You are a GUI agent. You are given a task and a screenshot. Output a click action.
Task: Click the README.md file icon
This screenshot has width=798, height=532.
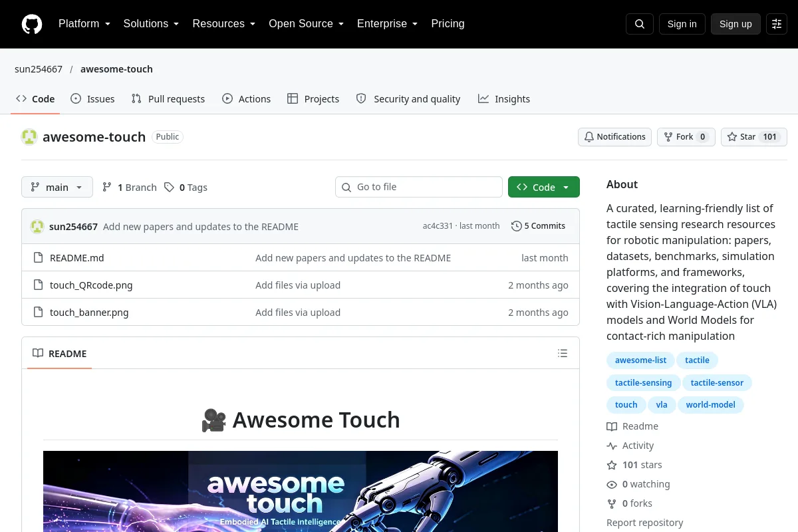pos(39,258)
